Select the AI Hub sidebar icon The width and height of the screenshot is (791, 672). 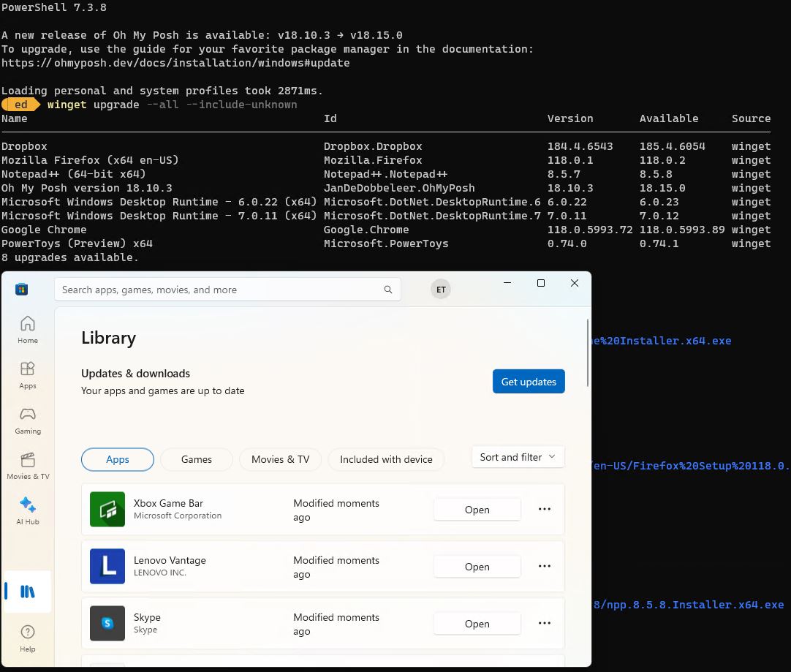[27, 504]
